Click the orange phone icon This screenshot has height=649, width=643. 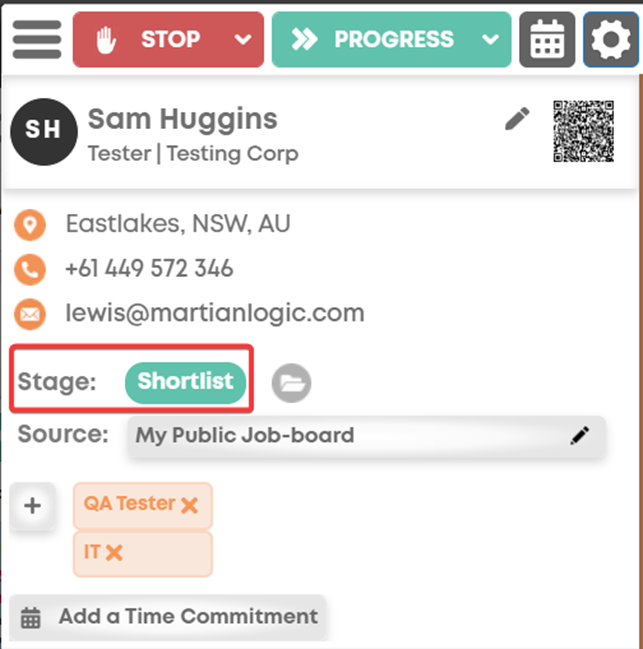[30, 269]
